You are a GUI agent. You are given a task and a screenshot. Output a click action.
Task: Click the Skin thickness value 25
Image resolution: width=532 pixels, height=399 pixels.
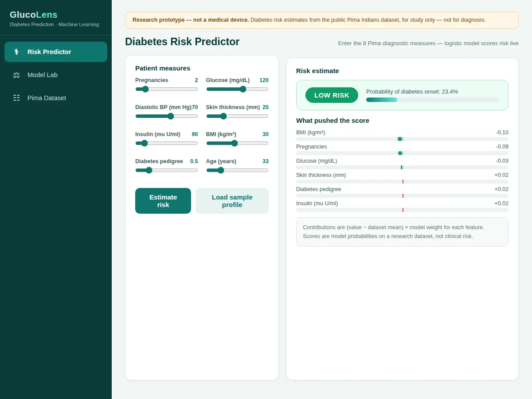coord(266,107)
